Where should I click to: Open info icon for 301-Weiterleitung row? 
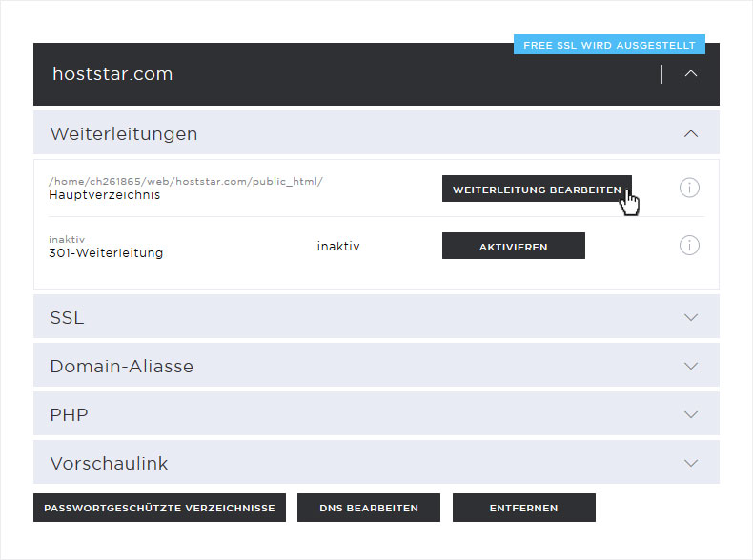(689, 245)
